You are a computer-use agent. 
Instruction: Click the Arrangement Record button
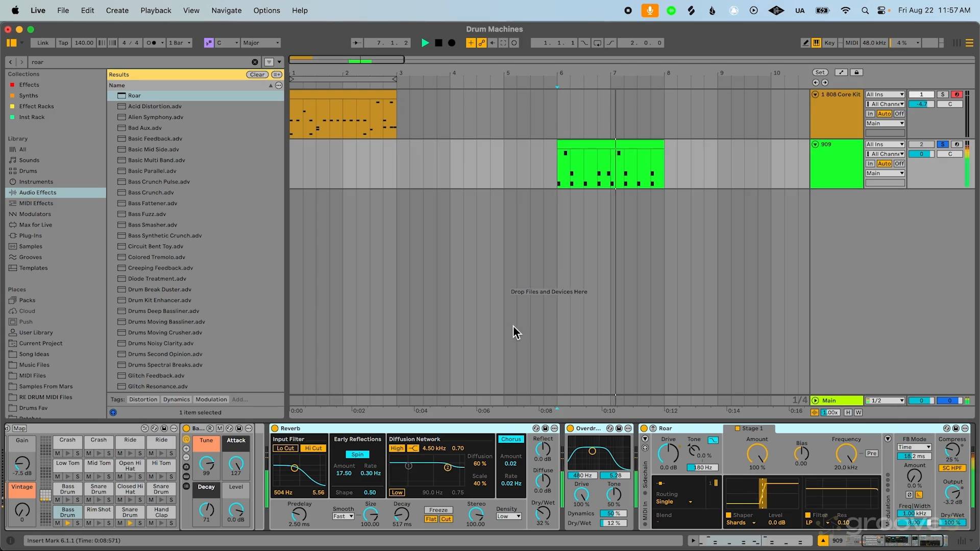point(452,43)
